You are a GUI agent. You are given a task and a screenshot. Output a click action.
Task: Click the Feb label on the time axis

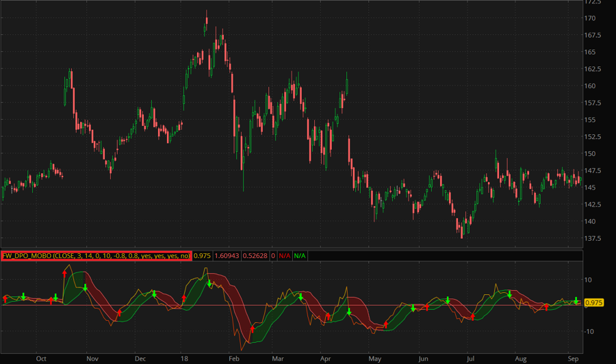pyautogui.click(x=233, y=358)
